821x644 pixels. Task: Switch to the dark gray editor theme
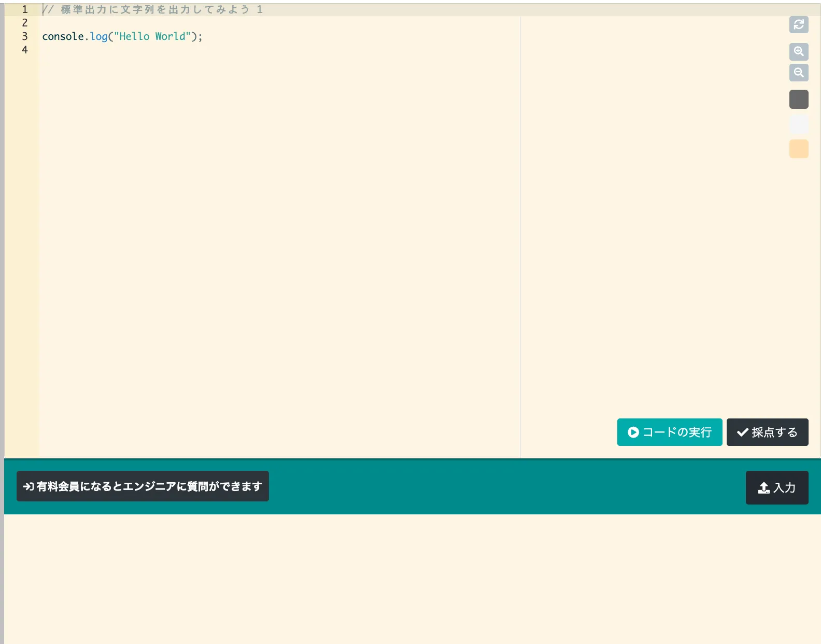click(x=799, y=100)
